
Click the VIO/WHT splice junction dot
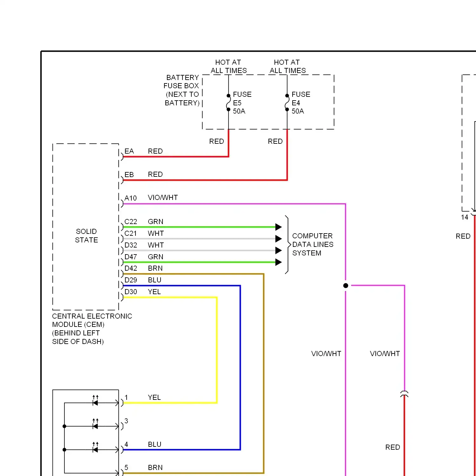346,286
